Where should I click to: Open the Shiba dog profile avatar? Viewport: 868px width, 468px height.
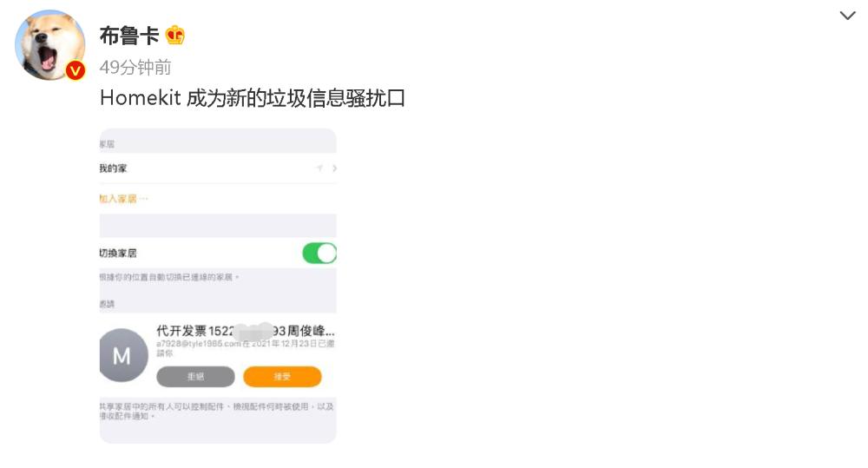49,44
